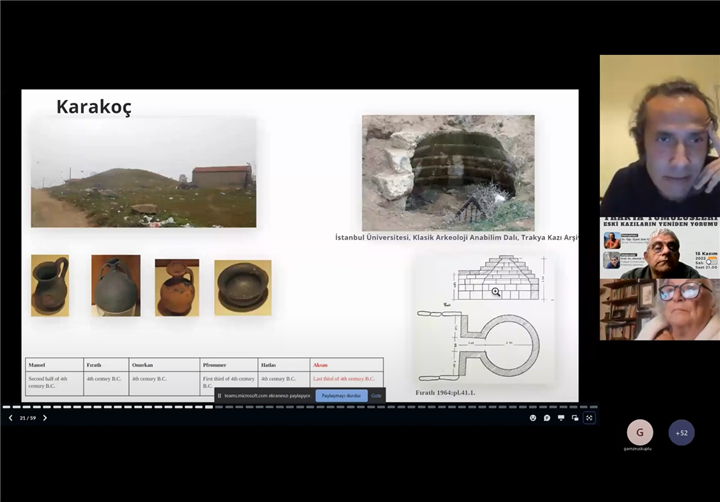
Task: Click the 'Onurkan' table header cell
Action: point(164,365)
